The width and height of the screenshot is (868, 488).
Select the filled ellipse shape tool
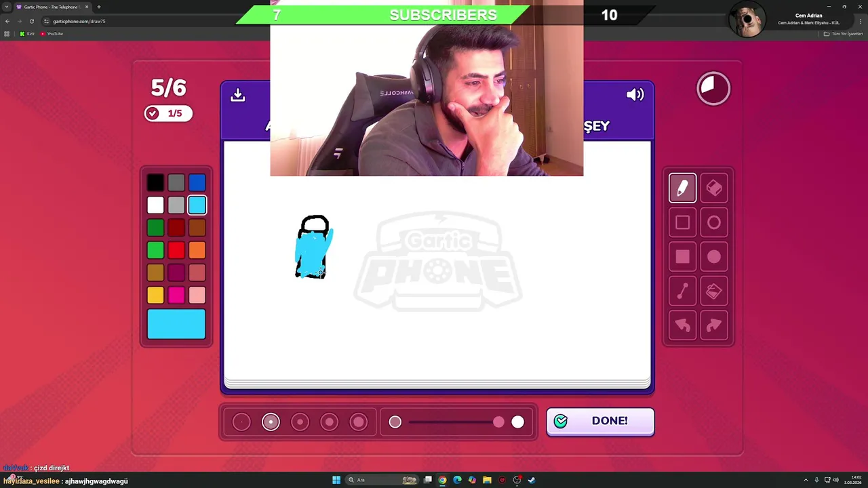[x=713, y=257]
